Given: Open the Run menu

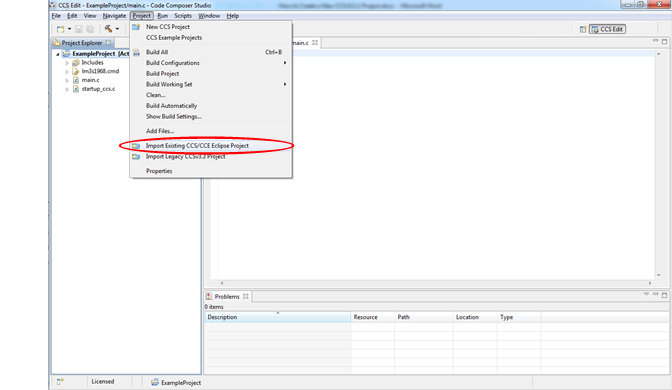Looking at the screenshot, I should [x=162, y=16].
